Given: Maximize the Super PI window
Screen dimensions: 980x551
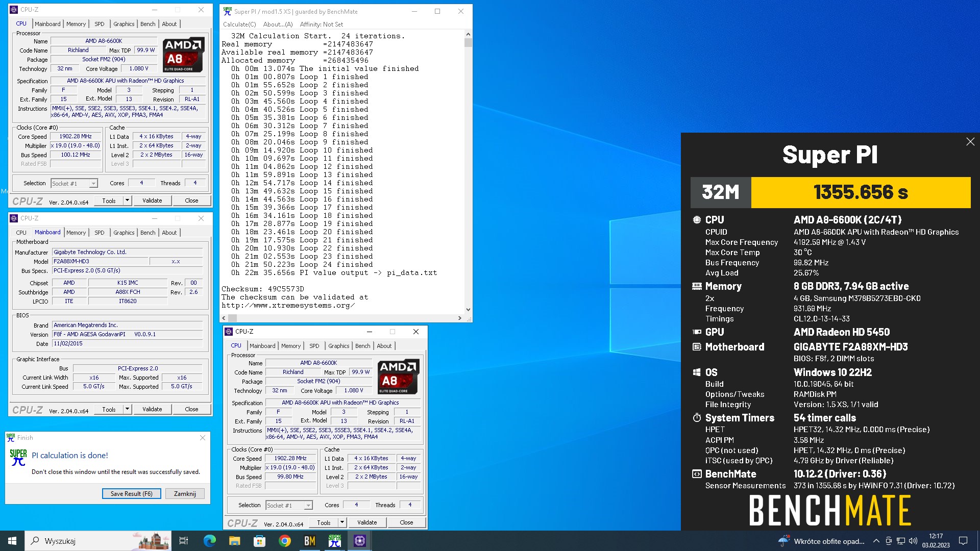Looking at the screenshot, I should pos(437,11).
